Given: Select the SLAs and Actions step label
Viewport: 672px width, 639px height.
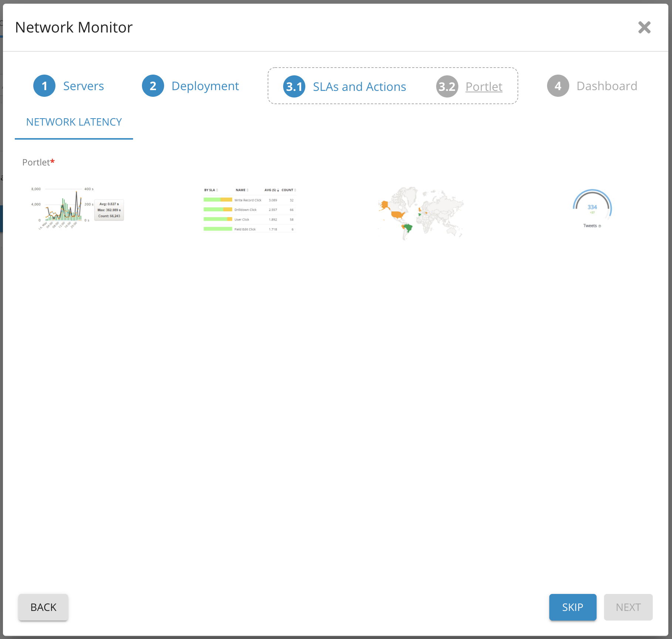Looking at the screenshot, I should tap(359, 87).
